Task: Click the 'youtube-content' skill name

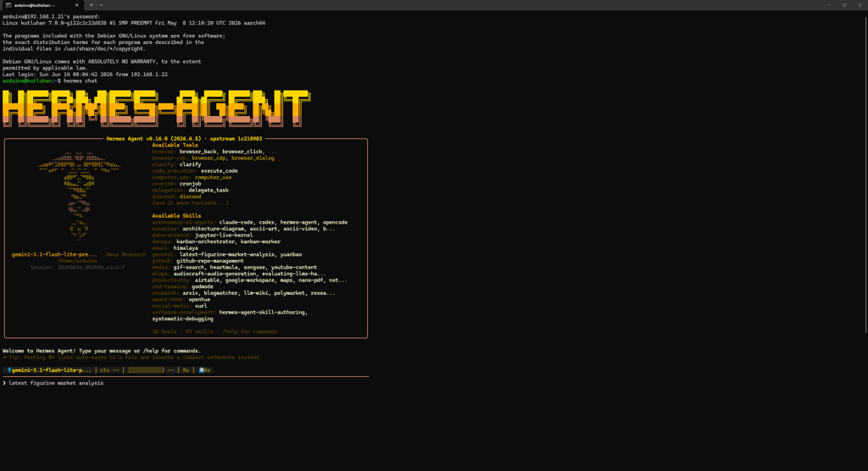Action: (x=294, y=268)
